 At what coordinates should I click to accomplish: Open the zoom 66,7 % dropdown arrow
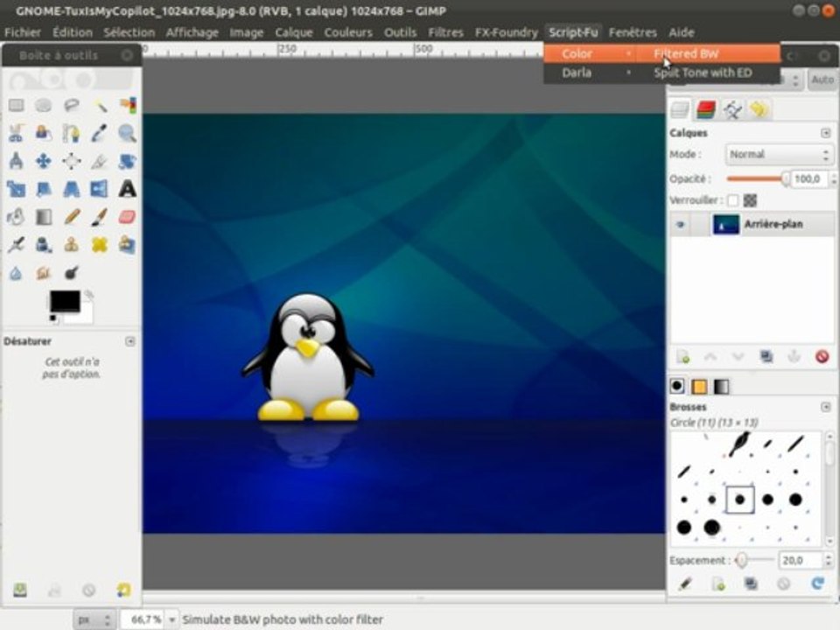click(171, 619)
